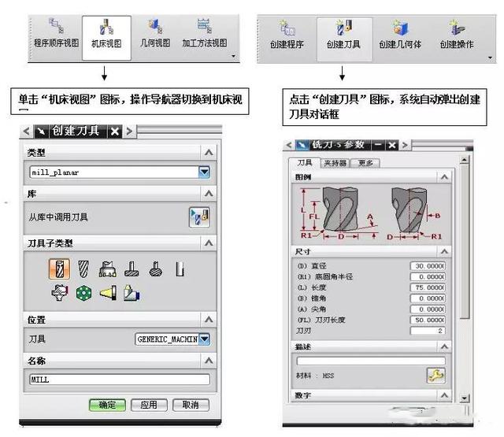Switch to the 夹持器 holder tab

(x=335, y=163)
